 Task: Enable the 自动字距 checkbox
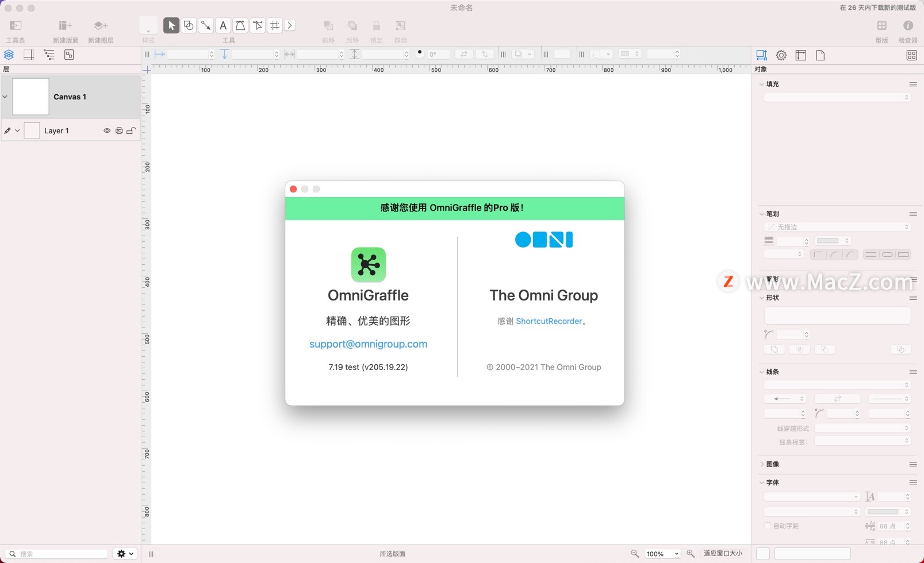pos(767,526)
